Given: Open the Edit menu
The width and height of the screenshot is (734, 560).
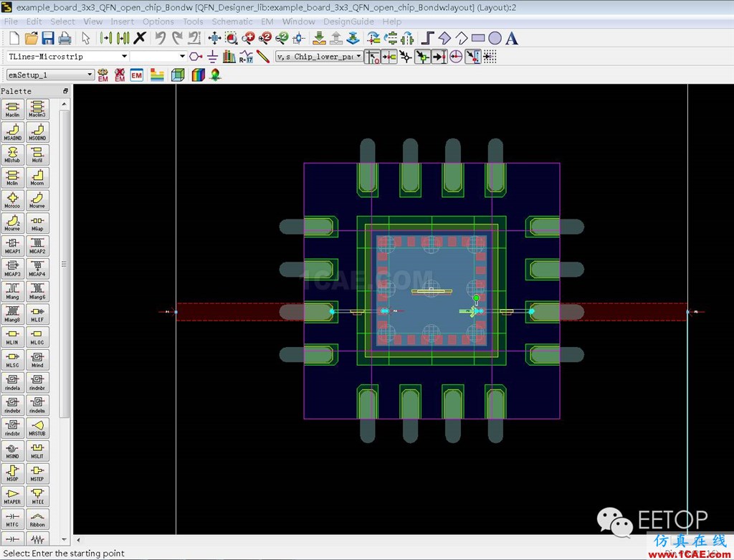Looking at the screenshot, I should pos(34,22).
